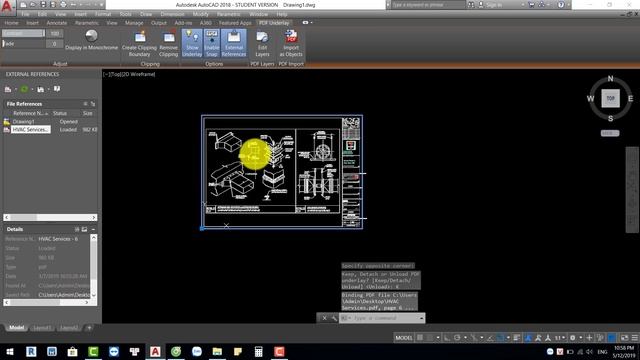This screenshot has width=640, height=360.
Task: Toggle External References palette button
Action: [234, 43]
